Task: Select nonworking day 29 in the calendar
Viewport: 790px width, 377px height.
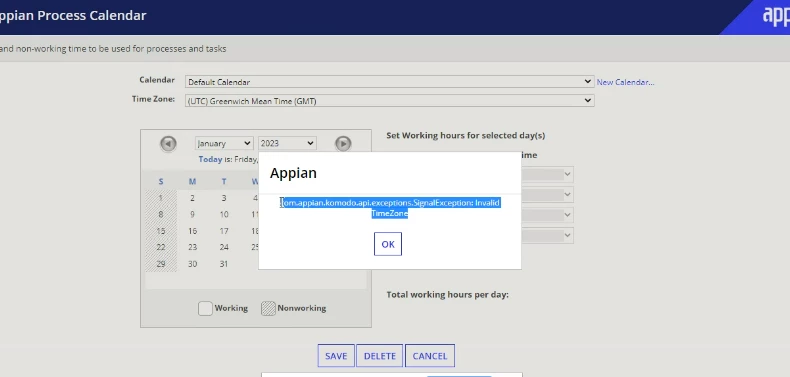Action: tap(161, 264)
